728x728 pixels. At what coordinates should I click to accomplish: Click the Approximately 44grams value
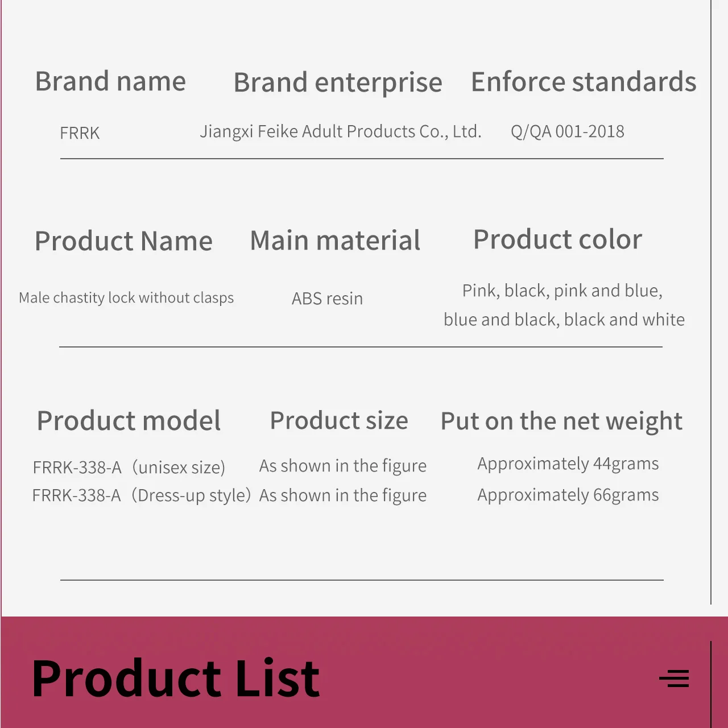tap(568, 464)
